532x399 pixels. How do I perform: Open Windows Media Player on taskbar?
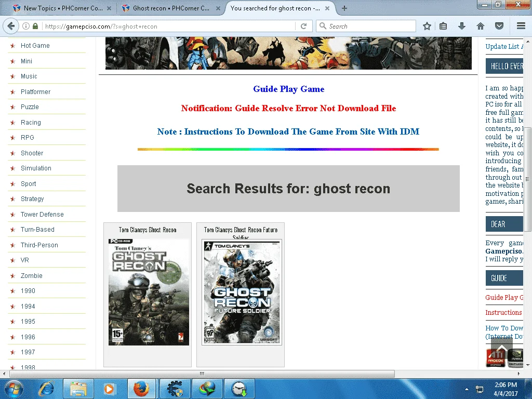(x=109, y=389)
